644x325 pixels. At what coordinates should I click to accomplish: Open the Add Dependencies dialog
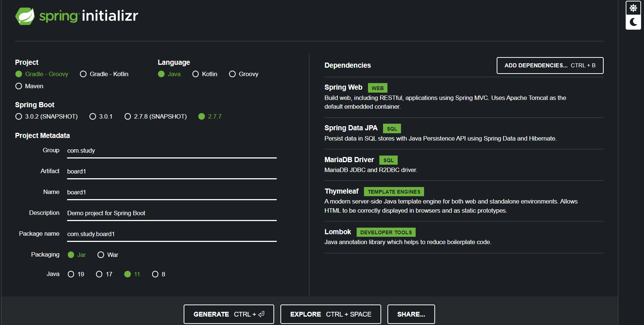pyautogui.click(x=550, y=66)
